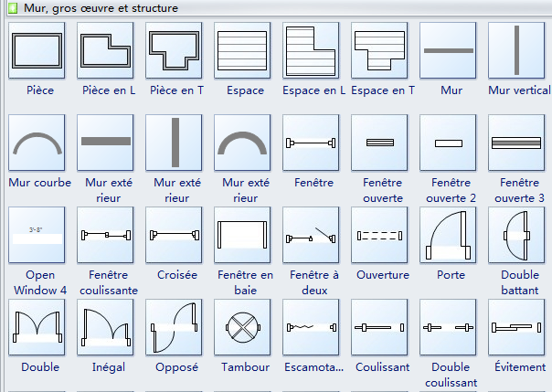Select the Pièce en L shape

pos(105,50)
